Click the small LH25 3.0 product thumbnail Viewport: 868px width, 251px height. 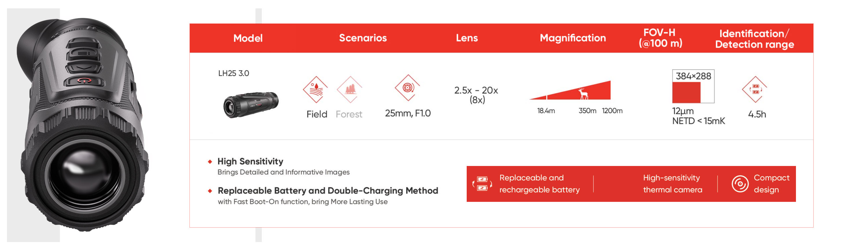pyautogui.click(x=251, y=104)
